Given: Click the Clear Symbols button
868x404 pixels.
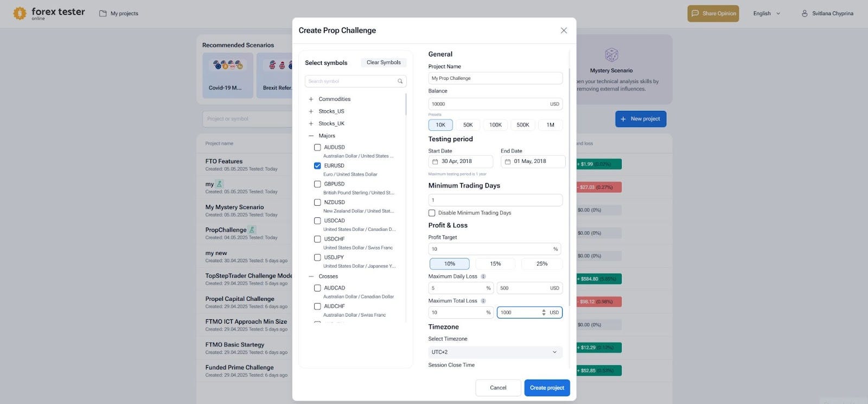Looking at the screenshot, I should [x=384, y=62].
